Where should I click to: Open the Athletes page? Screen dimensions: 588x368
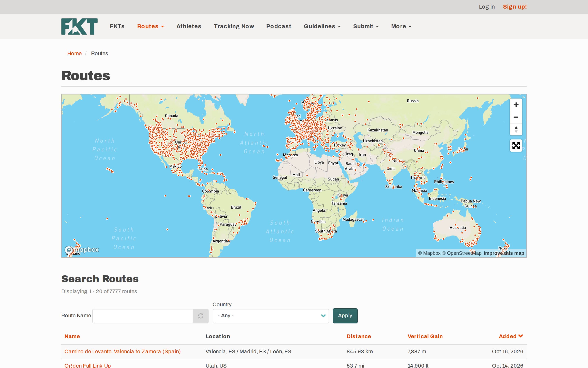click(189, 26)
